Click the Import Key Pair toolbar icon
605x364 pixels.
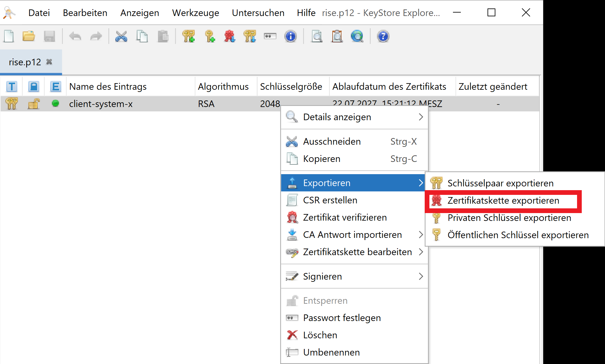[250, 36]
